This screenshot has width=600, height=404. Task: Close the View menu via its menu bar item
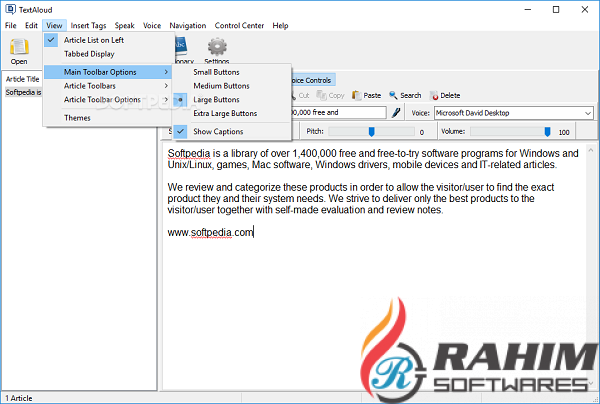pyautogui.click(x=54, y=26)
